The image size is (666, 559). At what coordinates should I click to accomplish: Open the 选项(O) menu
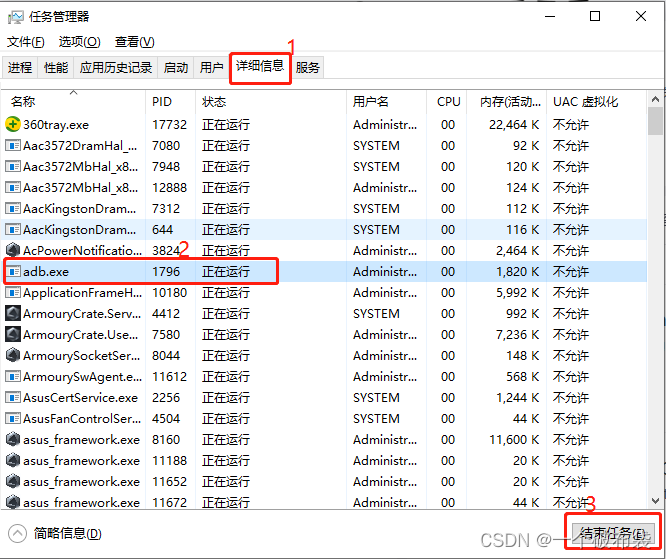[79, 42]
